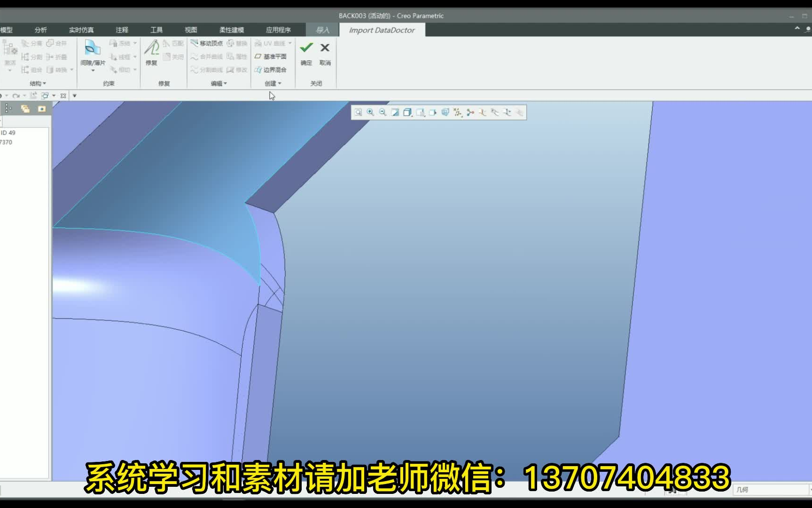The image size is (812, 508).
Task: Toggle the spin center icon
Action: 482,112
